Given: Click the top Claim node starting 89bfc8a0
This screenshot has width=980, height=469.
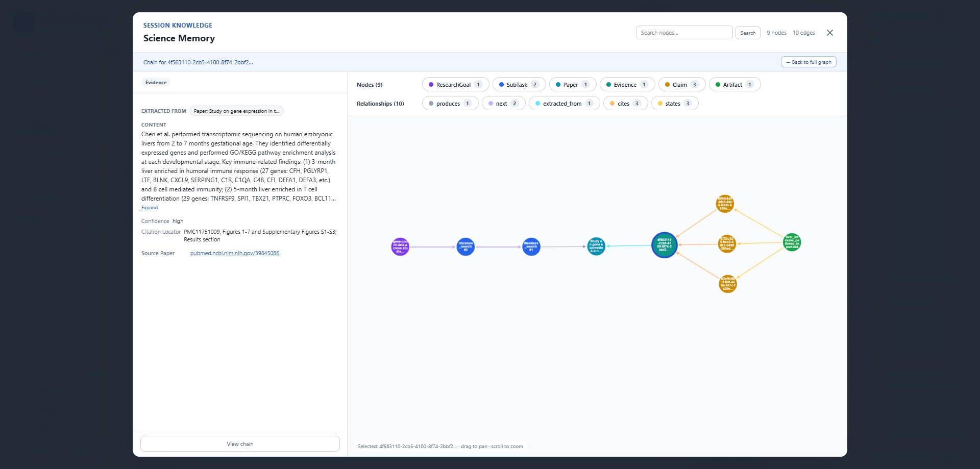Looking at the screenshot, I should 725,204.
